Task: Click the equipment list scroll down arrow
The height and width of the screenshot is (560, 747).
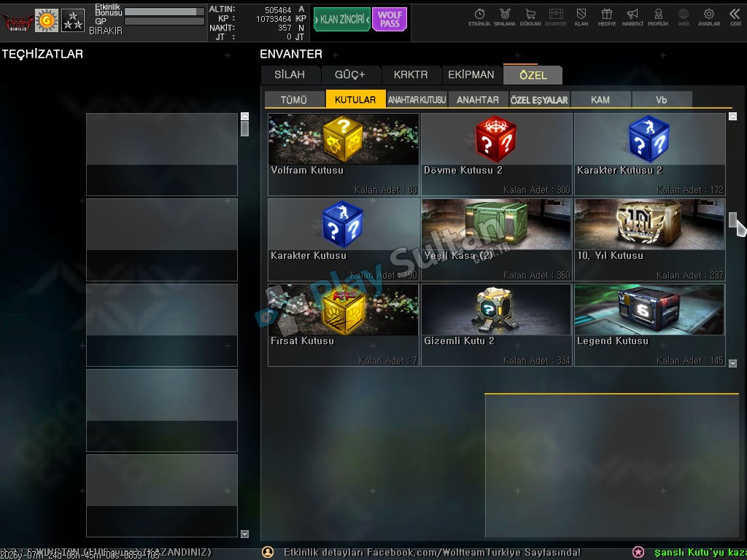Action: (x=245, y=534)
